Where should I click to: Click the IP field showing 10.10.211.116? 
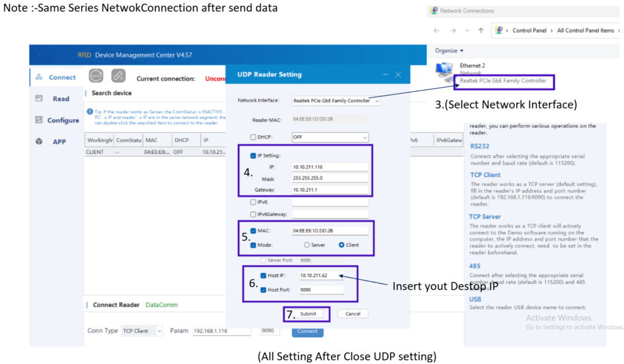(330, 167)
